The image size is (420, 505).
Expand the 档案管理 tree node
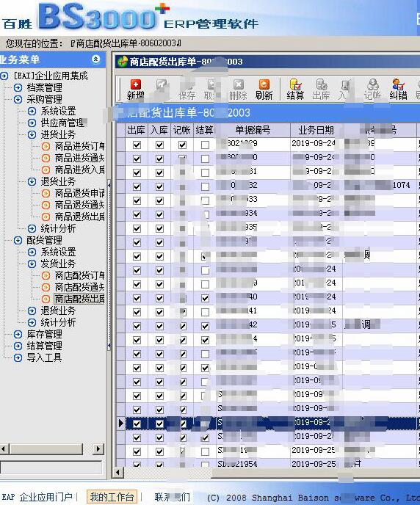click(18, 87)
